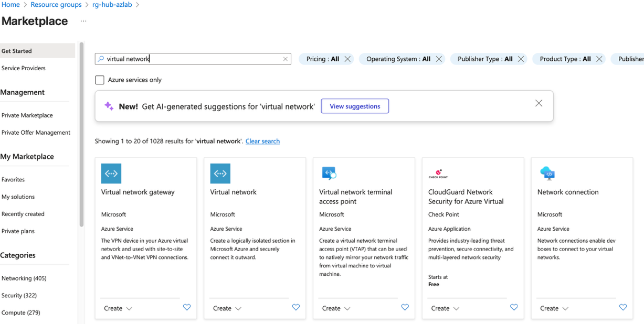Open the Marketplace more options ellipsis
The width and height of the screenshot is (644, 324).
click(83, 21)
